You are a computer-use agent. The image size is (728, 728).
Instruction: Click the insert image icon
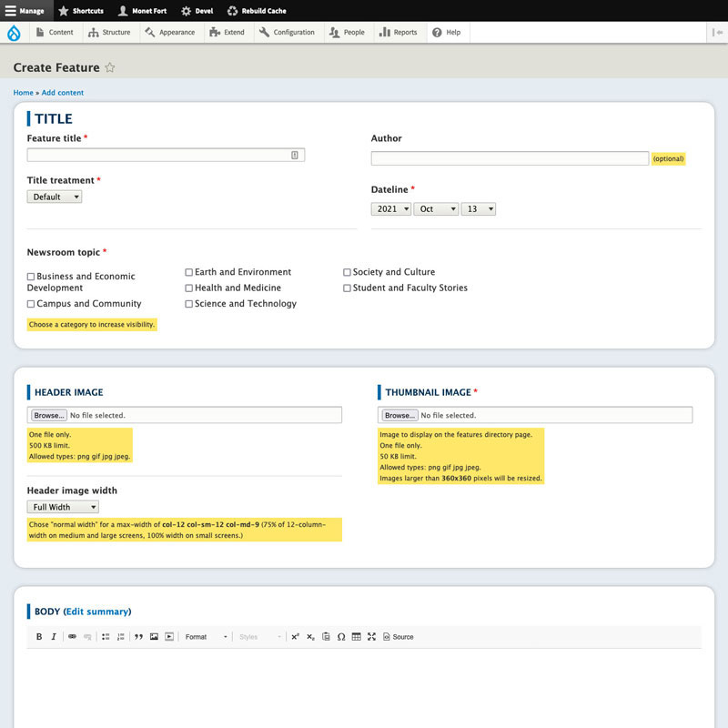coord(154,636)
